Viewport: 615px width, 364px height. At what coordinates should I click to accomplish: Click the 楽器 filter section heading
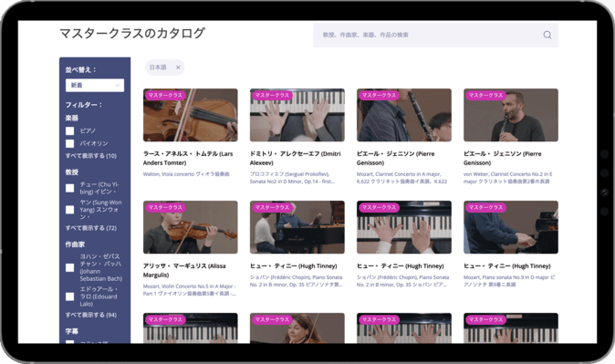(72, 118)
